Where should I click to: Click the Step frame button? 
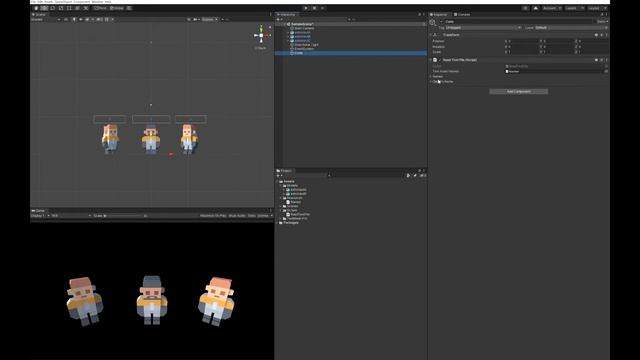[322, 8]
